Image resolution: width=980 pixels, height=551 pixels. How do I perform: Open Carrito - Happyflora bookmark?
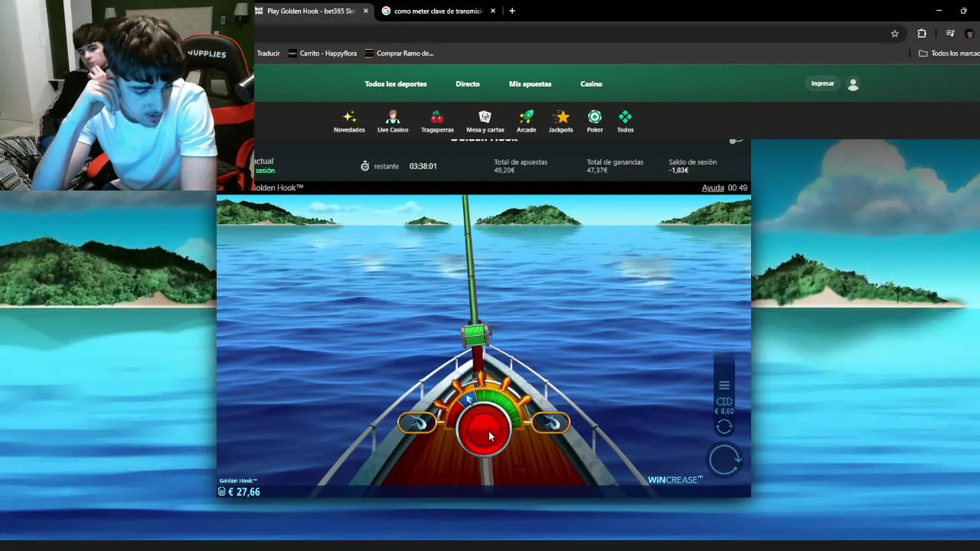coord(322,54)
